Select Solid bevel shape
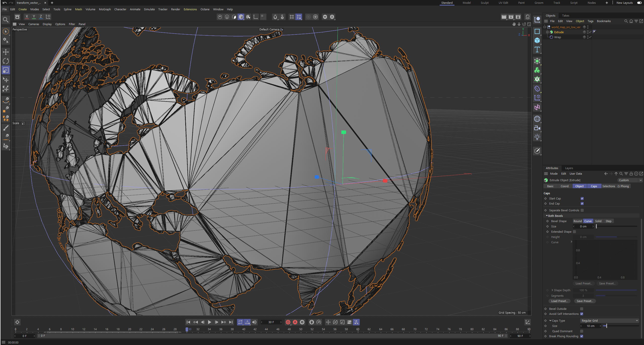The image size is (644, 345). tap(598, 221)
